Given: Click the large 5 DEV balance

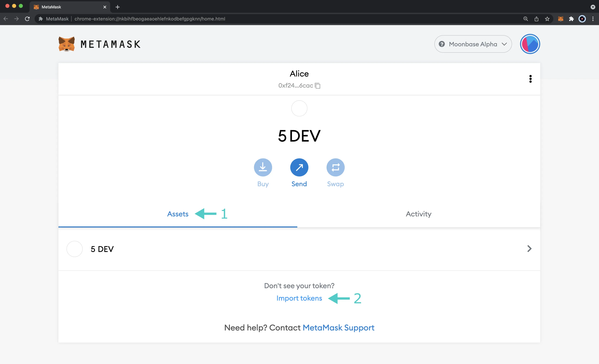Looking at the screenshot, I should pos(299,136).
